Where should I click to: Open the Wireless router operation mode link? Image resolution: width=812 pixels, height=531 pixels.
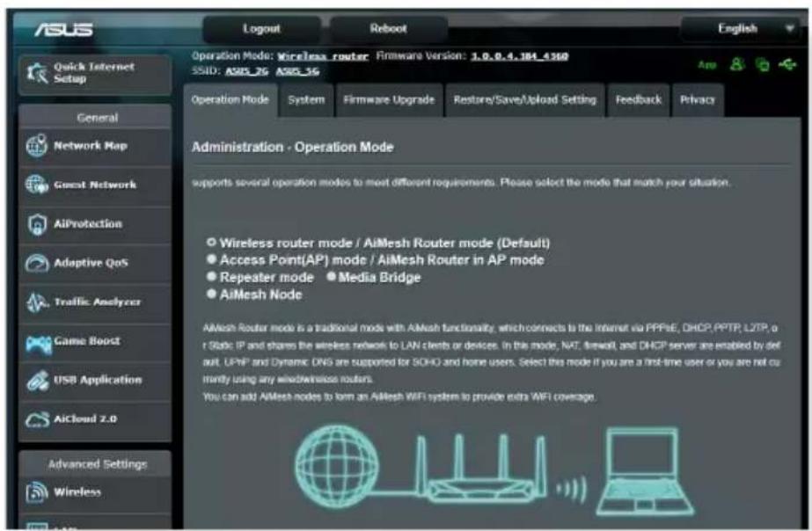coord(323,56)
